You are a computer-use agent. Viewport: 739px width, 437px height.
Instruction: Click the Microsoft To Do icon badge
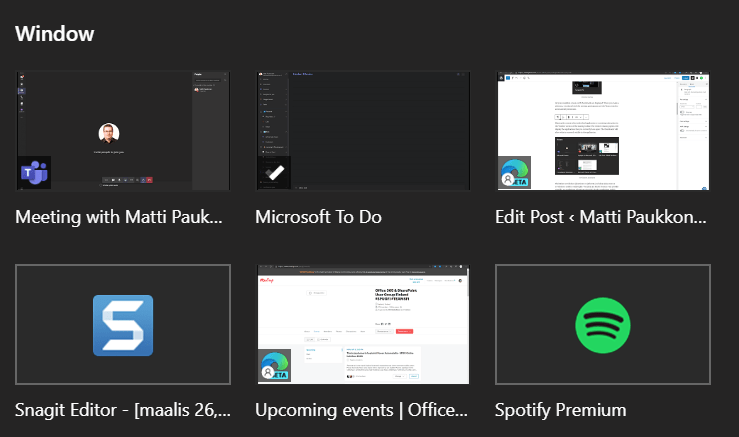(x=274, y=172)
